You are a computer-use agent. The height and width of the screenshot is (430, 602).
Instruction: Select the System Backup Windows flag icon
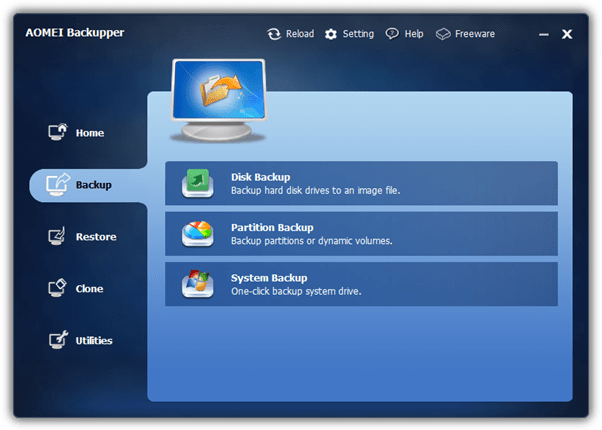(198, 284)
